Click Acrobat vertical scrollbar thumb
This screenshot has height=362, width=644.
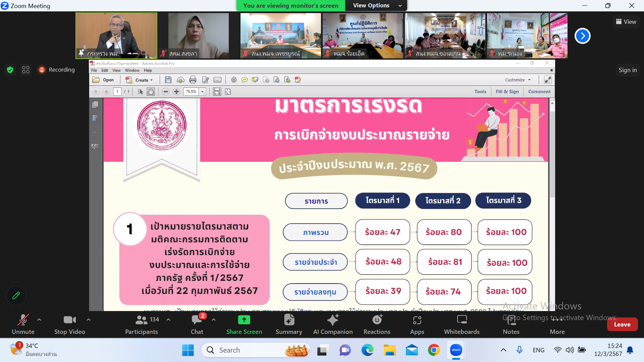tap(552, 154)
